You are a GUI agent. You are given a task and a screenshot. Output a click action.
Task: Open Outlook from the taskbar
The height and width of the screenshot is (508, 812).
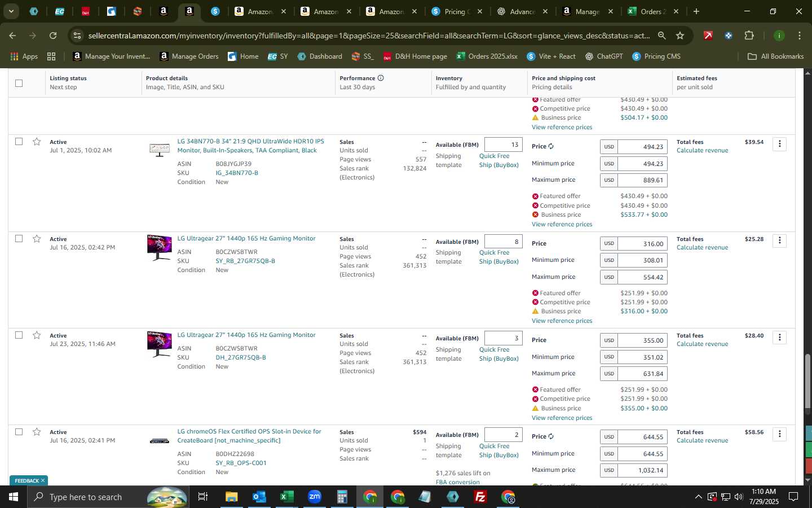click(259, 497)
